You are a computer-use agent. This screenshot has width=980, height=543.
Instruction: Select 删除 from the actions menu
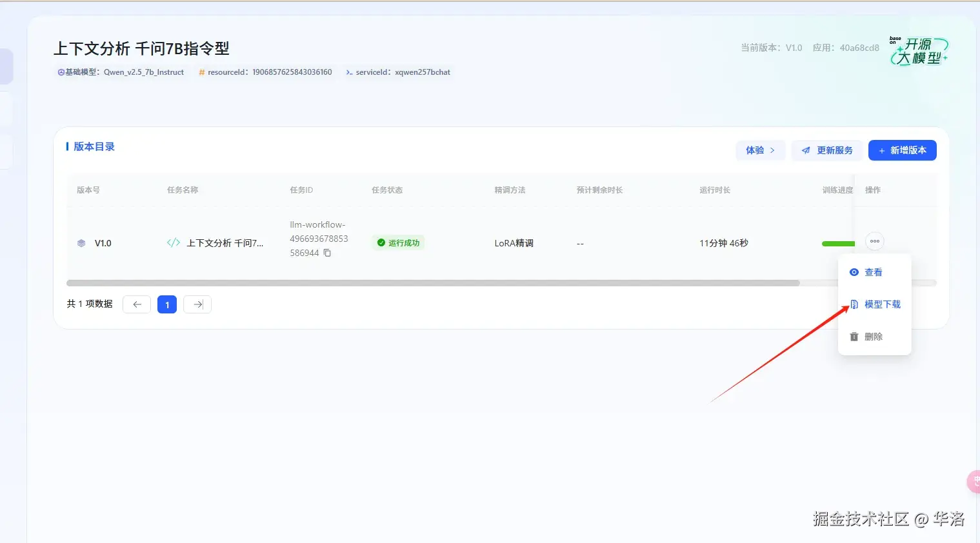[x=874, y=337]
